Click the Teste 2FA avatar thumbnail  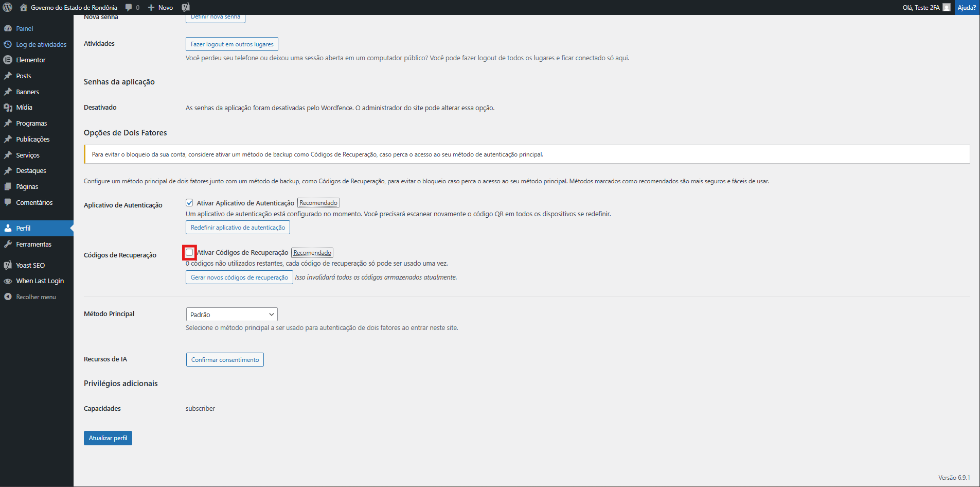coord(947,7)
